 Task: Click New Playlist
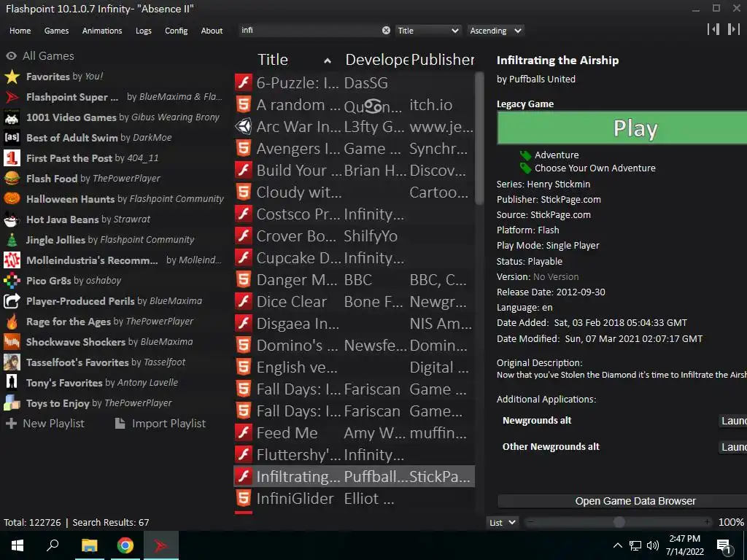pyautogui.click(x=45, y=424)
